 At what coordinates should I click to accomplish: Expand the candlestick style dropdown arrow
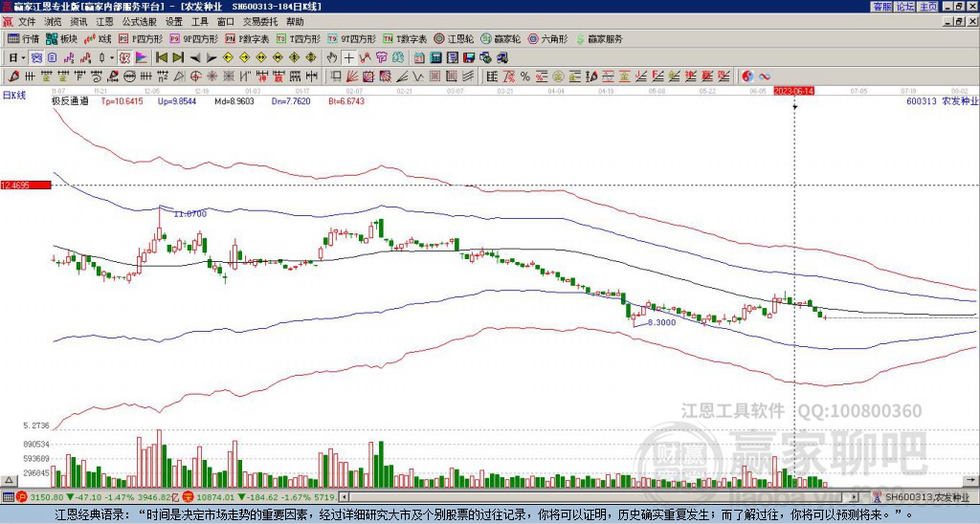(112, 57)
